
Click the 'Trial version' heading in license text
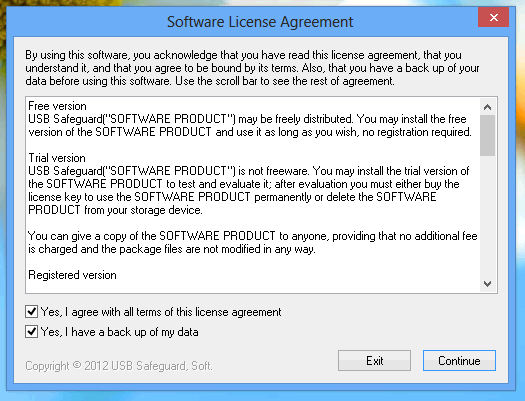click(57, 158)
